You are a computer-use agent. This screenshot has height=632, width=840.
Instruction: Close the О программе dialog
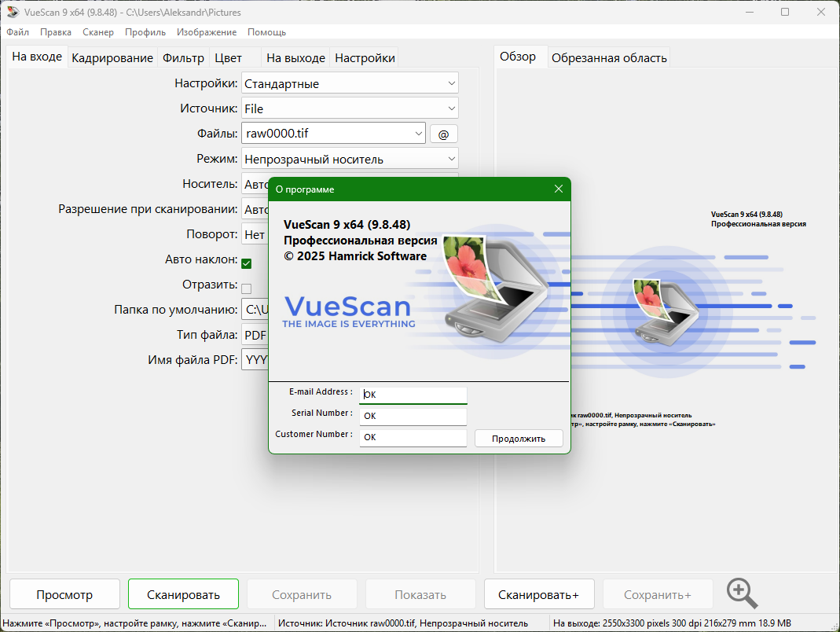[x=558, y=189]
